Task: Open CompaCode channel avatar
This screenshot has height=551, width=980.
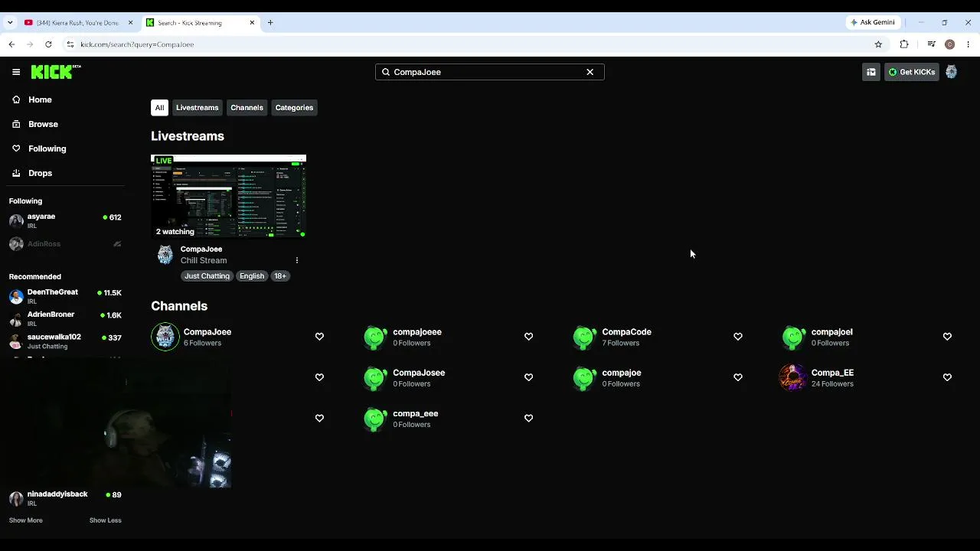Action: click(584, 337)
